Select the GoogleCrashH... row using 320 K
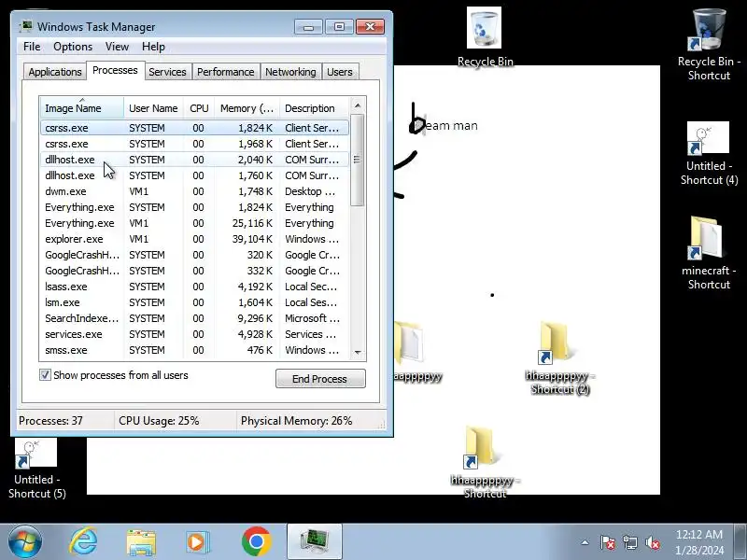747x560 pixels. [x=195, y=255]
